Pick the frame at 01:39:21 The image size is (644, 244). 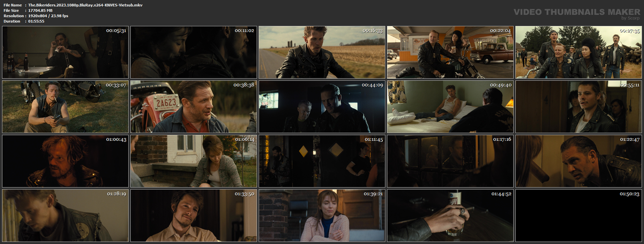322,215
